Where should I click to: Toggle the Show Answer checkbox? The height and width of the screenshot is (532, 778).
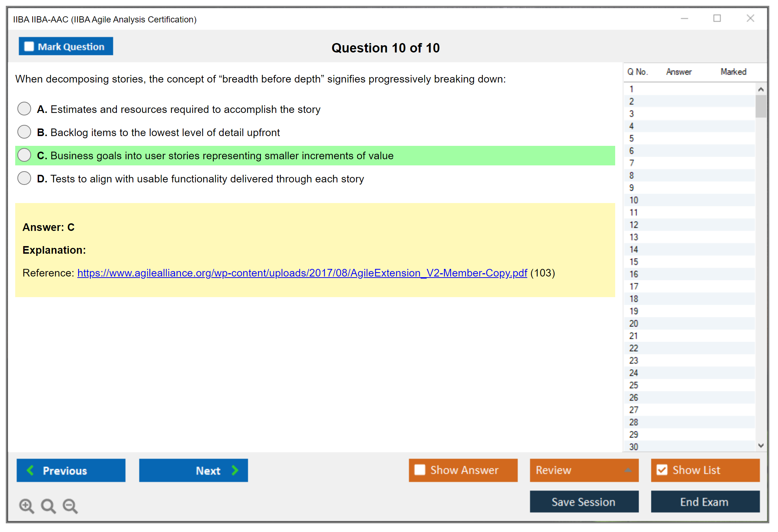pyautogui.click(x=419, y=470)
